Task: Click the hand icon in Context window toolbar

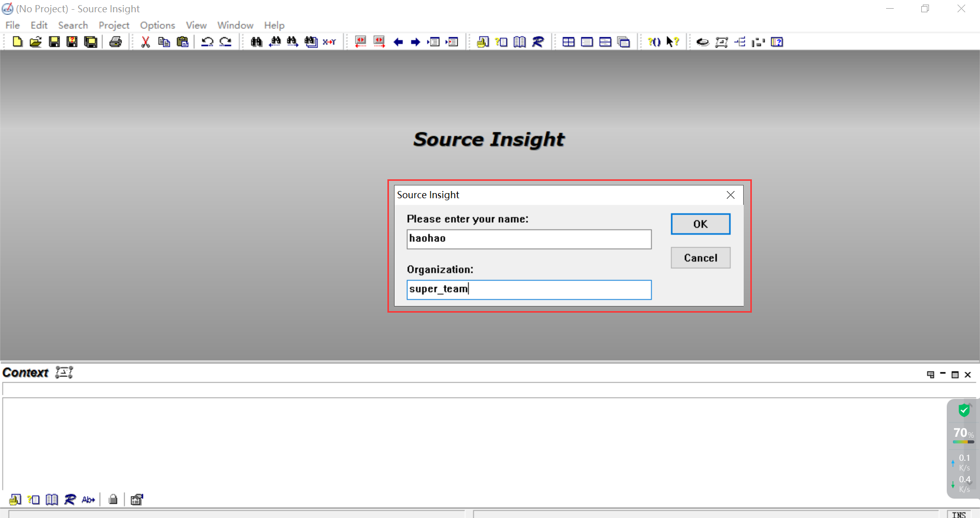Action: coord(15,500)
